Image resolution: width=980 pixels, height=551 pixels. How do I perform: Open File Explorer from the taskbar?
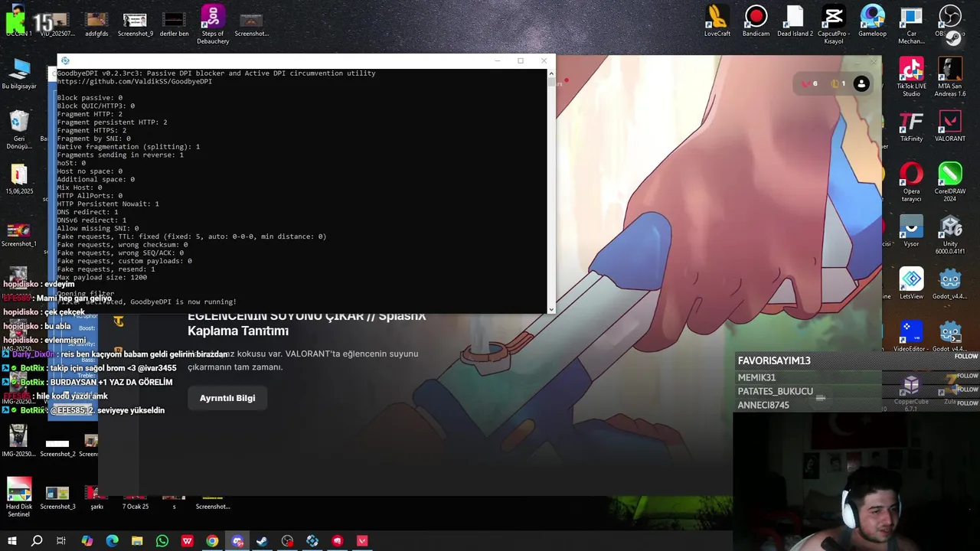click(137, 541)
